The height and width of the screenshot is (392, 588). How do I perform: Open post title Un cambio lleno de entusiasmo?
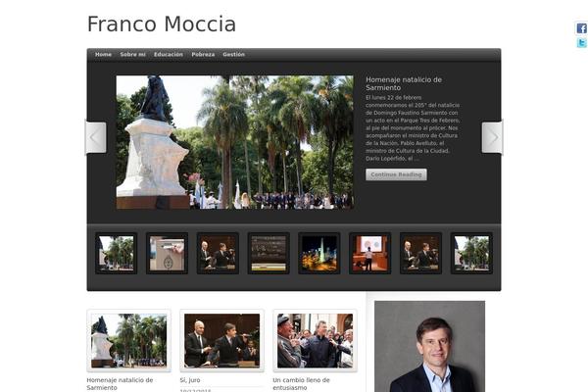click(301, 384)
